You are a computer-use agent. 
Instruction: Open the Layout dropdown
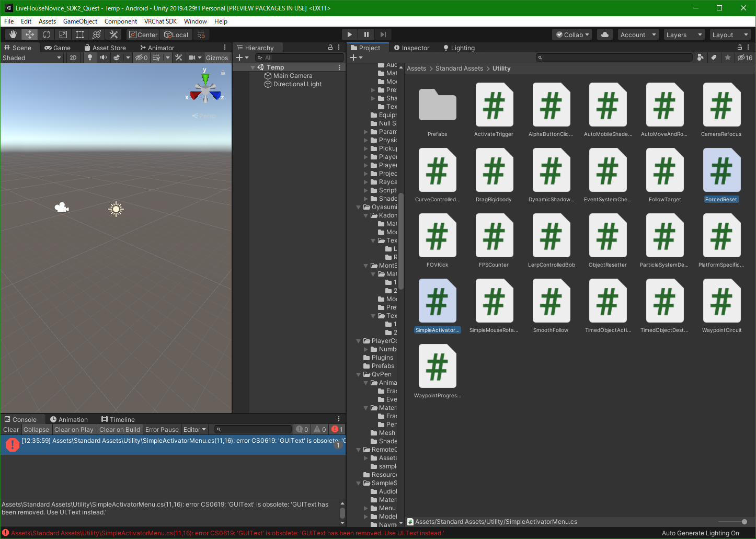730,35
